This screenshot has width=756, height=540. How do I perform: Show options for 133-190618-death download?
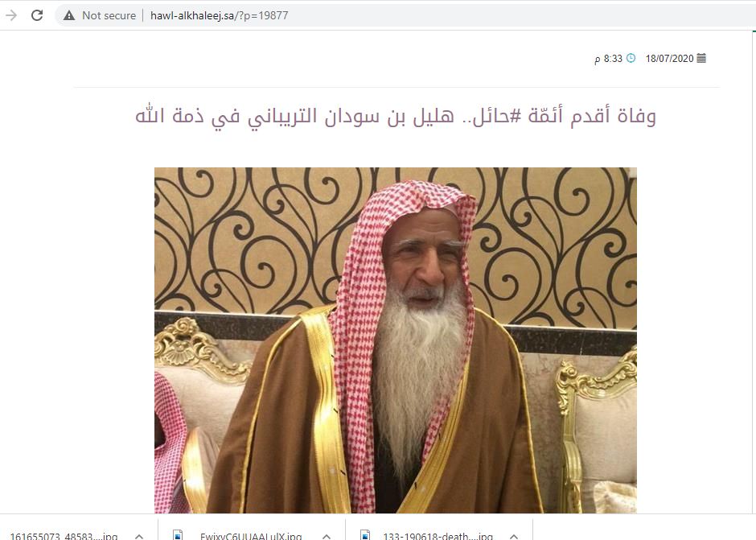(x=514, y=536)
